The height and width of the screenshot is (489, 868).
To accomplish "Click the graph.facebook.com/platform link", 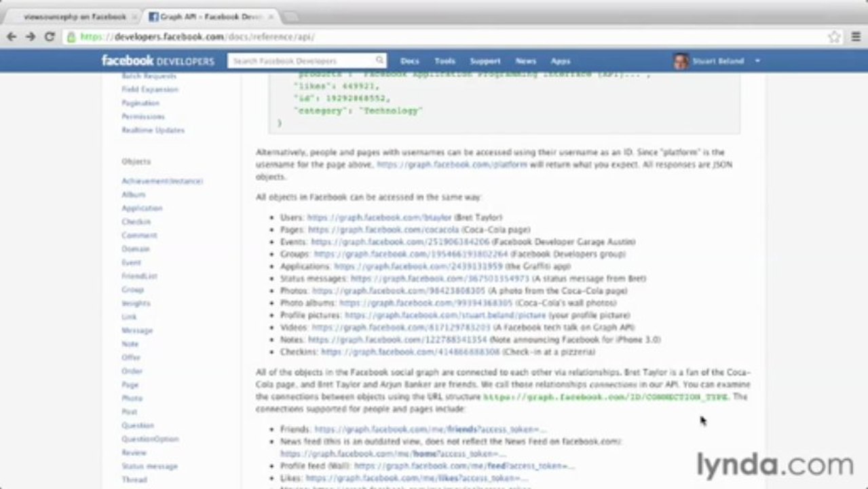I will point(452,164).
